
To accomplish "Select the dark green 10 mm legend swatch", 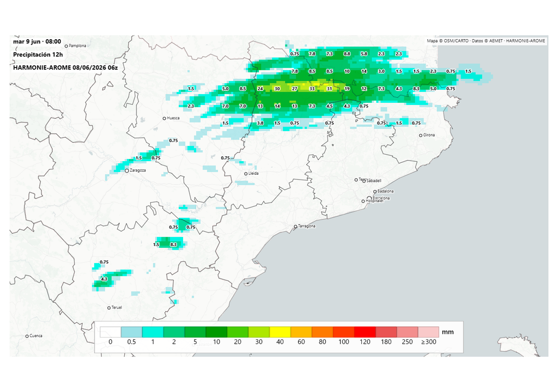I will [x=216, y=332].
